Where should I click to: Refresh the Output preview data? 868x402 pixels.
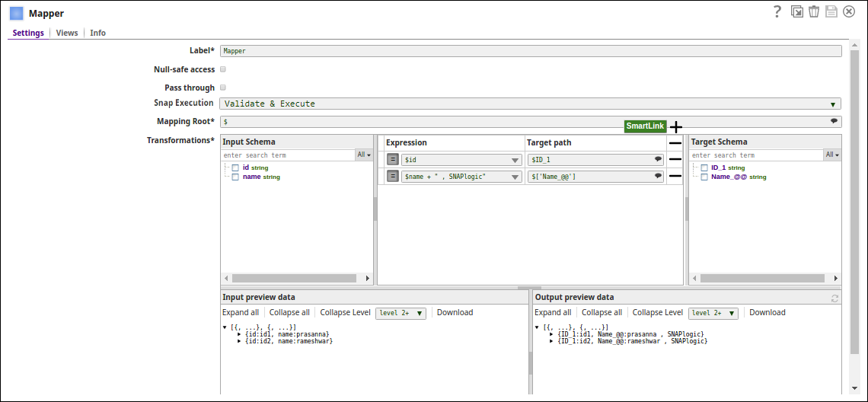click(834, 298)
